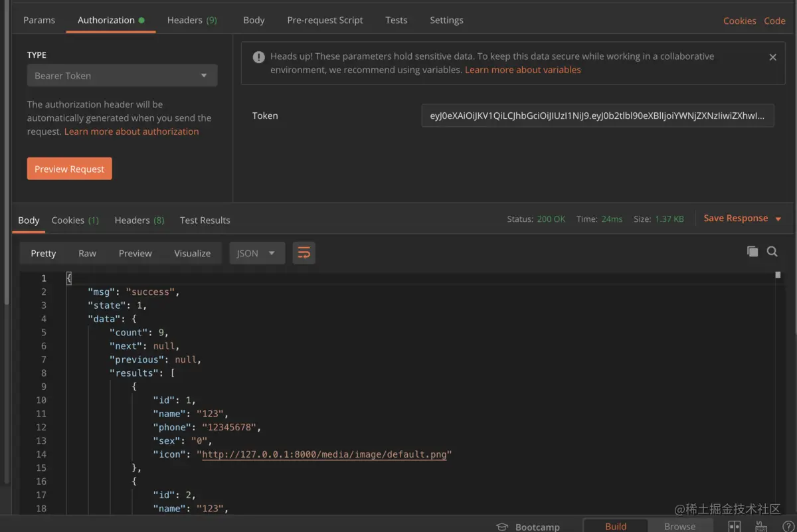
Task: Open the auth TYPE Bearer Token dropdown
Action: 122,76
